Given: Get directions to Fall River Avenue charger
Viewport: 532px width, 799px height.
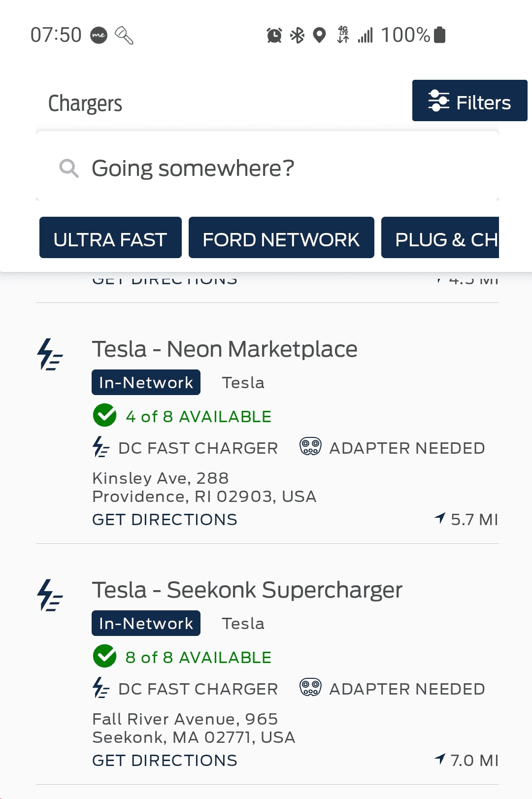Looking at the screenshot, I should 165,761.
